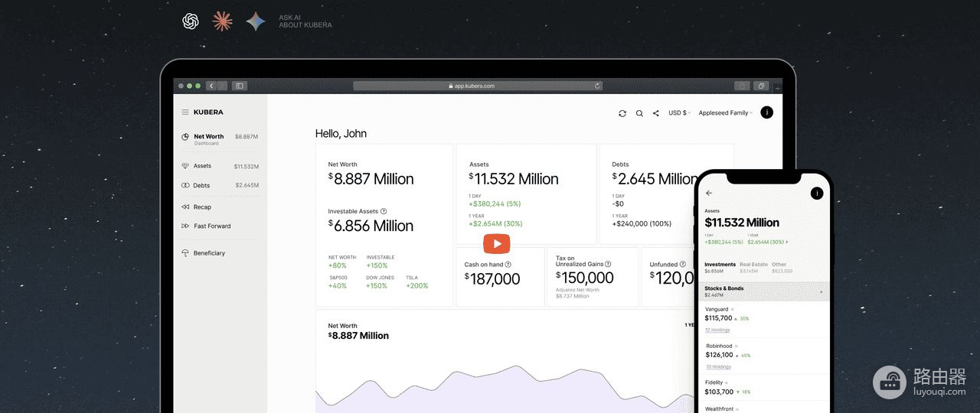
Task: Click the Investable Assets help question icon
Action: tap(384, 211)
